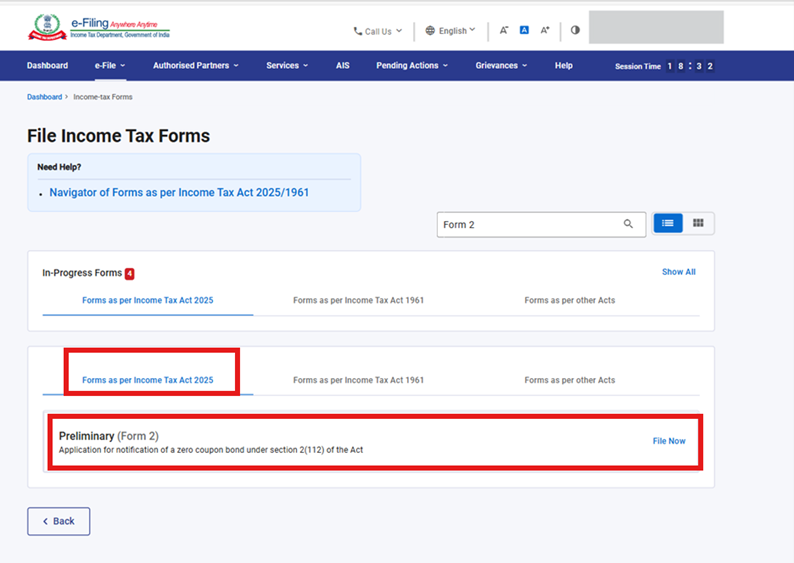The width and height of the screenshot is (794, 563).
Task: Click the e-Filing portal logo
Action: coord(99,27)
